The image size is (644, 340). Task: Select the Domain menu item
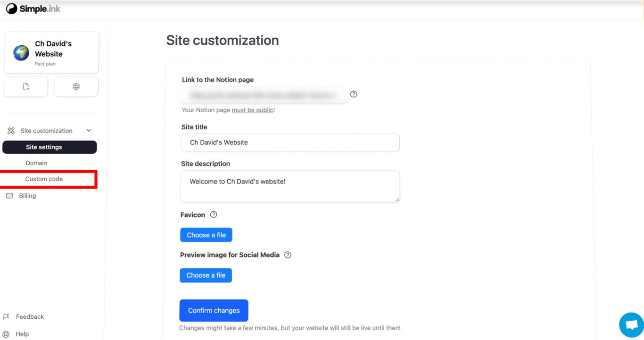[36, 163]
